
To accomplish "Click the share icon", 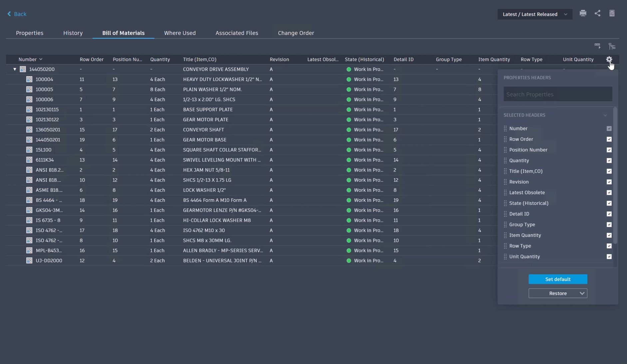I will pos(597,13).
